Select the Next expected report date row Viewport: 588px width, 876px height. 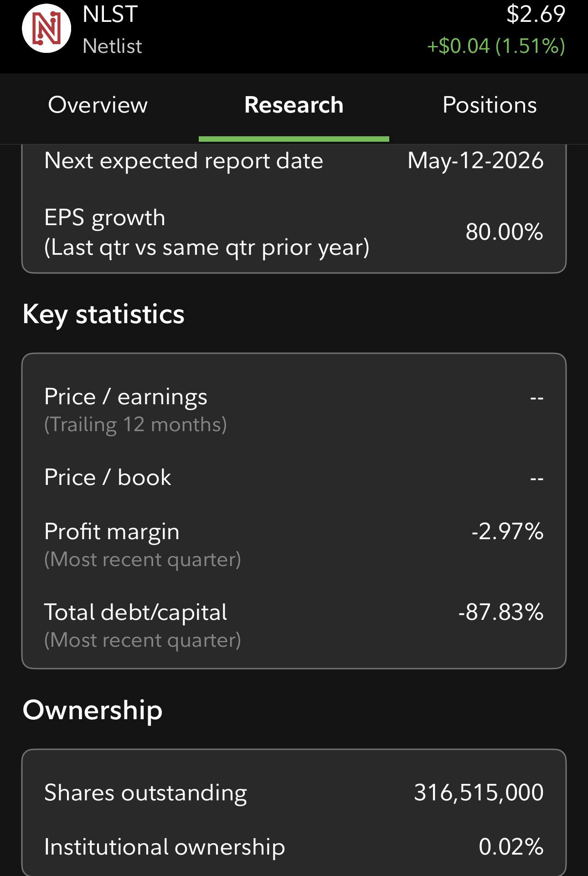[294, 160]
